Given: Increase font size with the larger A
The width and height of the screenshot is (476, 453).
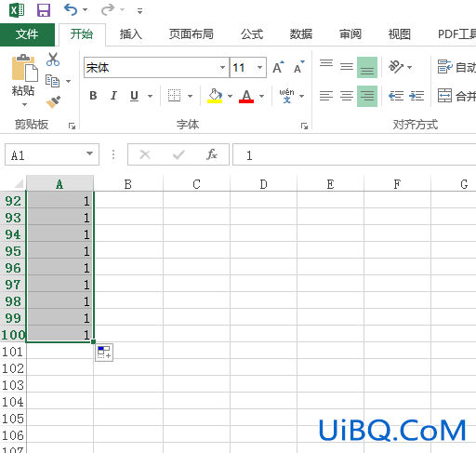Looking at the screenshot, I should pos(278,67).
